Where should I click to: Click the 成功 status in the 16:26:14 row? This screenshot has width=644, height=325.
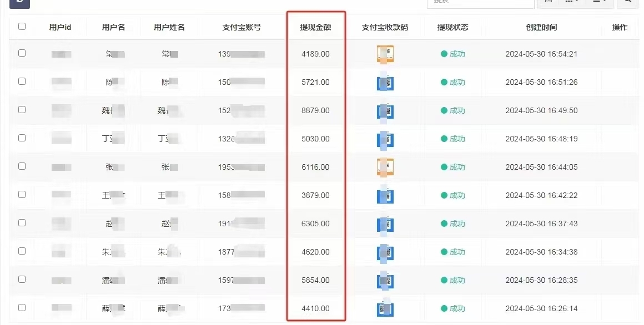coord(456,308)
